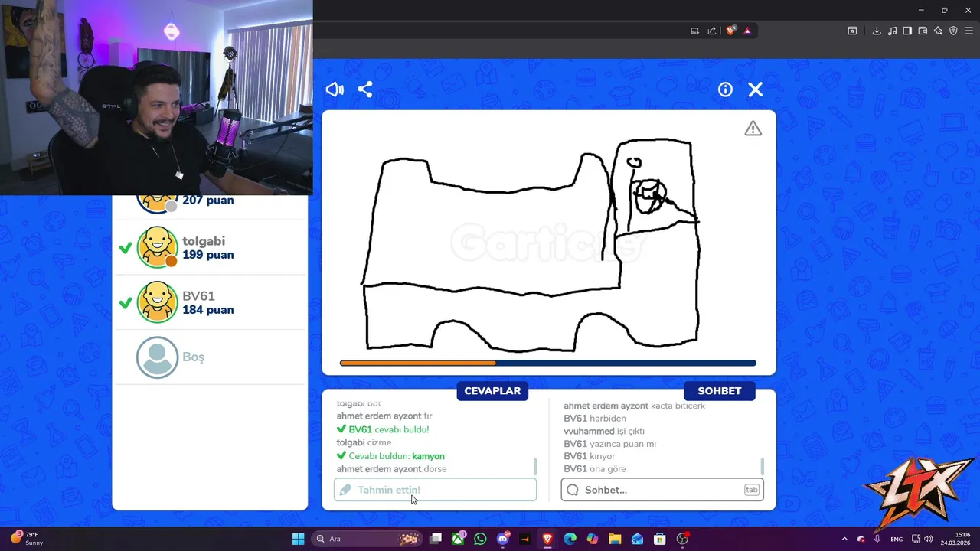Click the chat list scrollbar
Screen dimensions: 980x551
tap(762, 466)
